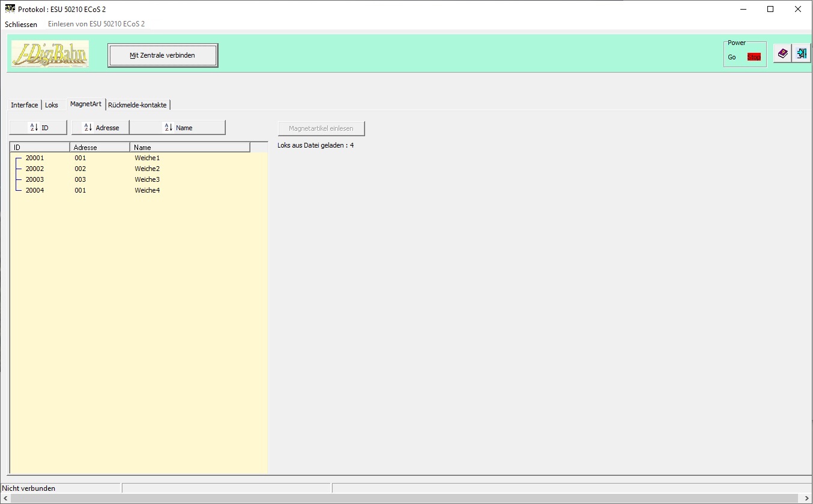Select tree row 20004
Viewport: 813px width, 504px height.
click(139, 190)
